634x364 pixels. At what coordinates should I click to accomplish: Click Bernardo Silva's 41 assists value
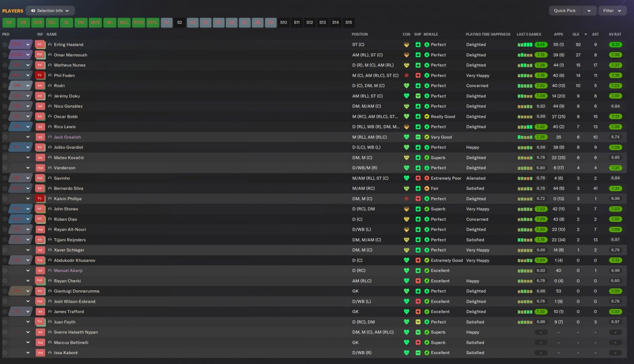click(x=595, y=189)
